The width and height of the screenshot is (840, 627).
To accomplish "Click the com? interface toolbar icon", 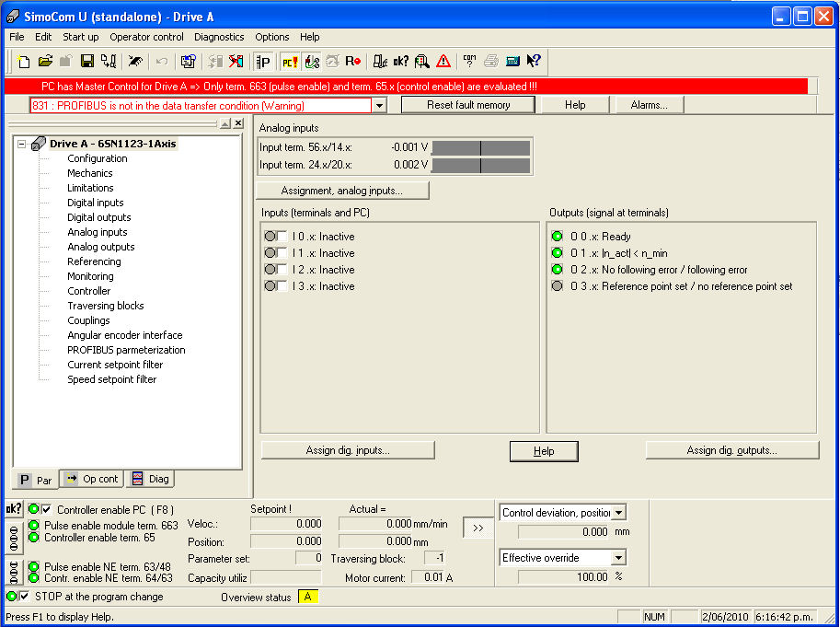I will 470,61.
